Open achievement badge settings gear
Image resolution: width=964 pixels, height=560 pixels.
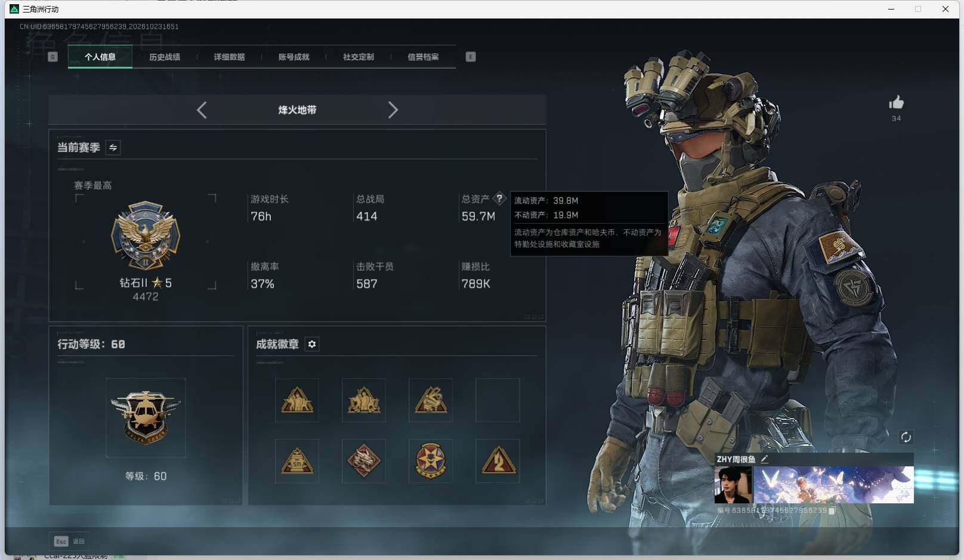pos(312,344)
